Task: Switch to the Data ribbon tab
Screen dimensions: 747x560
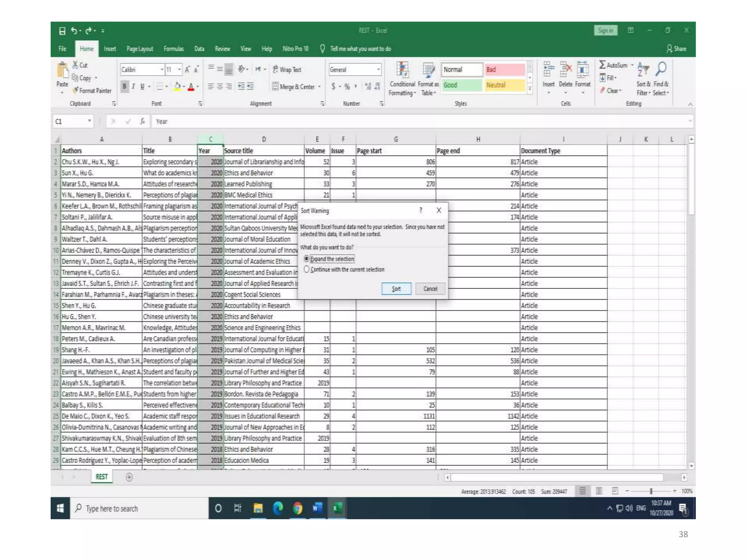Action: [199, 48]
